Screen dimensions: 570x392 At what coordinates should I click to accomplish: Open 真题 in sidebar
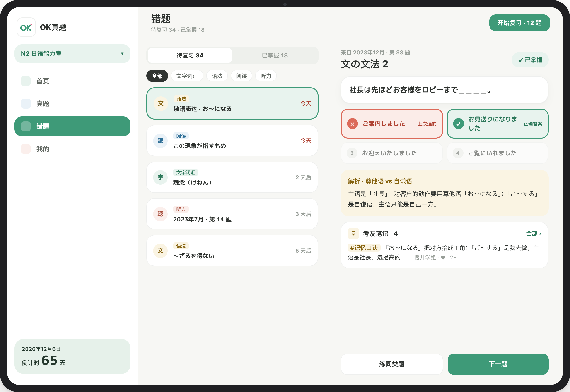click(72, 104)
